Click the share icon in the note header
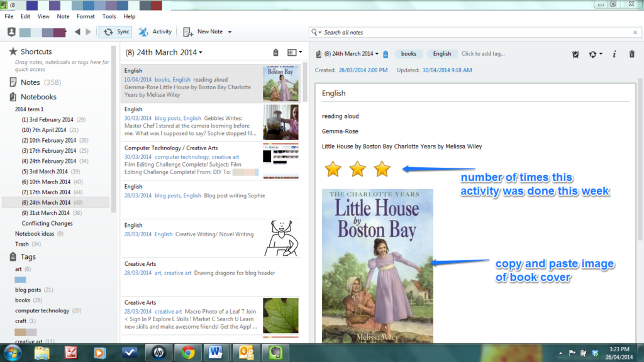The height and width of the screenshot is (362, 644). tap(592, 54)
